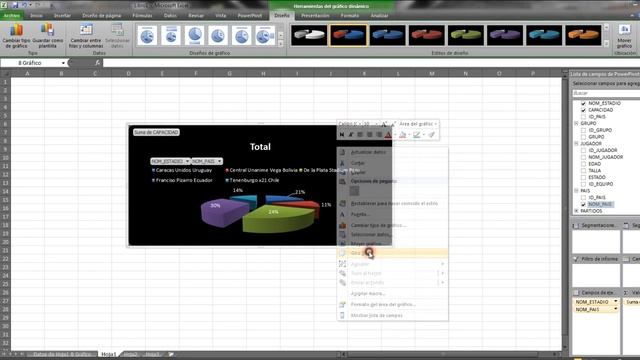Uncheck the NOM_PAIS field checkbox
This screenshot has height=360, width=640.
[x=583, y=204]
